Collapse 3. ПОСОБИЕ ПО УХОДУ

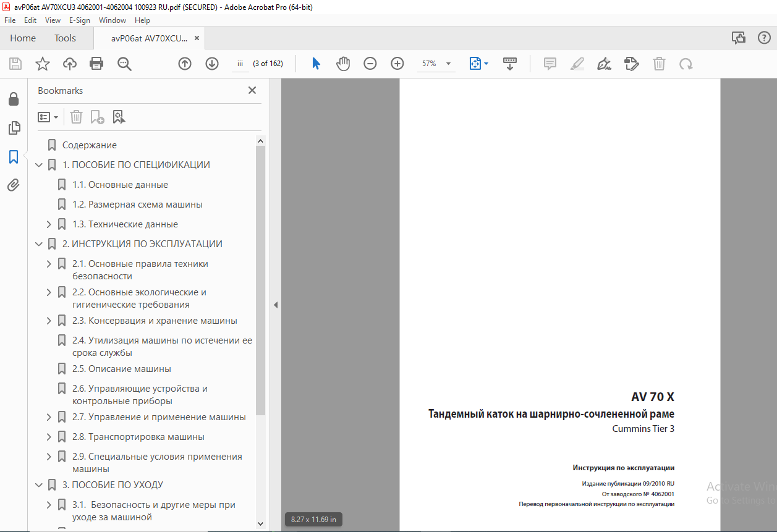[40, 485]
